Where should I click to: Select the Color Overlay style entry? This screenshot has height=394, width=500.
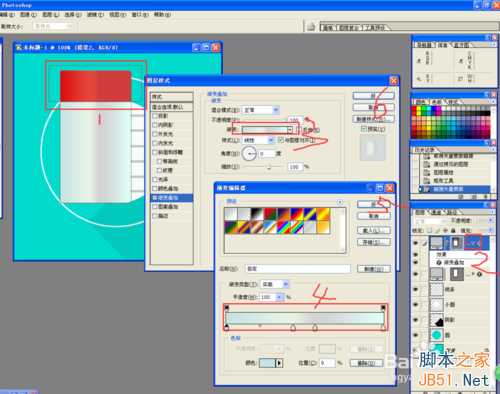click(x=172, y=188)
